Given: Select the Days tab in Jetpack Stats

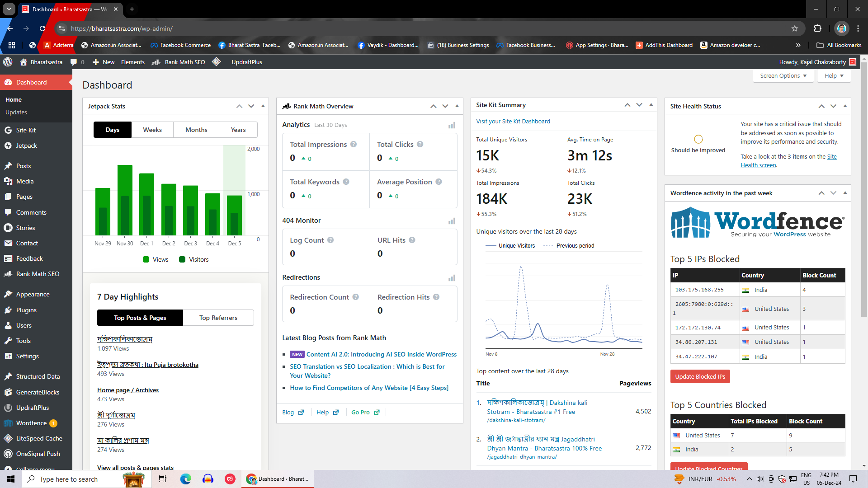Looking at the screenshot, I should coord(112,129).
